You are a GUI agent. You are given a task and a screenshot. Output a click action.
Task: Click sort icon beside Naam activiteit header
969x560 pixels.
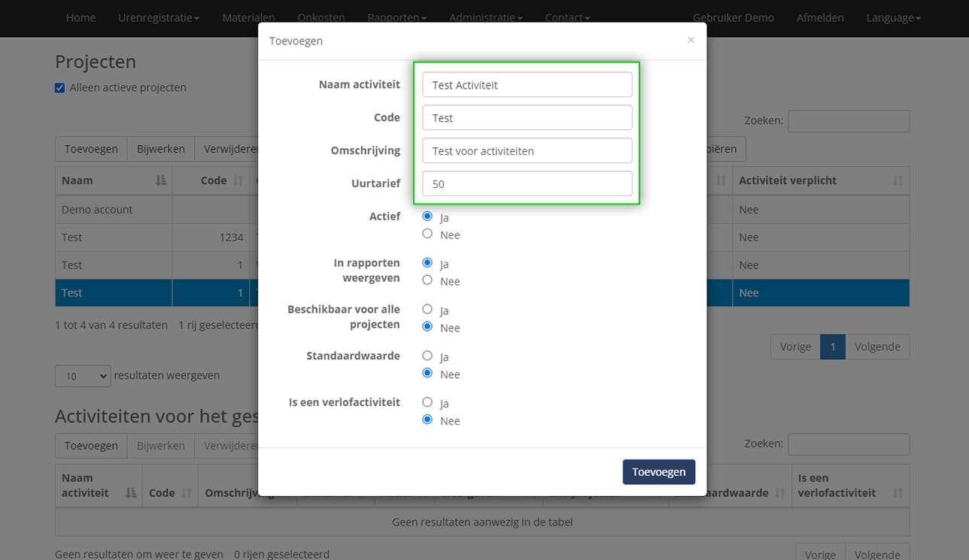[x=130, y=493]
